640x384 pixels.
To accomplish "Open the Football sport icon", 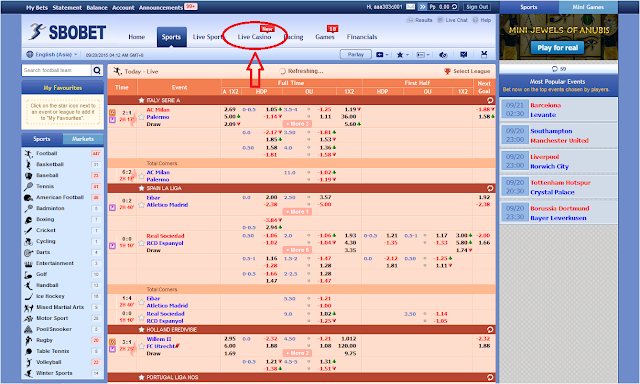I will point(28,154).
